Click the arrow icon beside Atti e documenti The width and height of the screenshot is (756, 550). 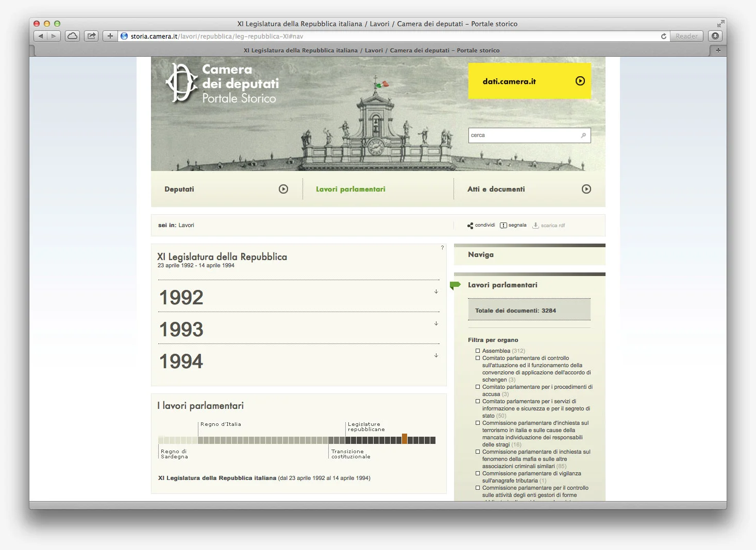tap(586, 189)
